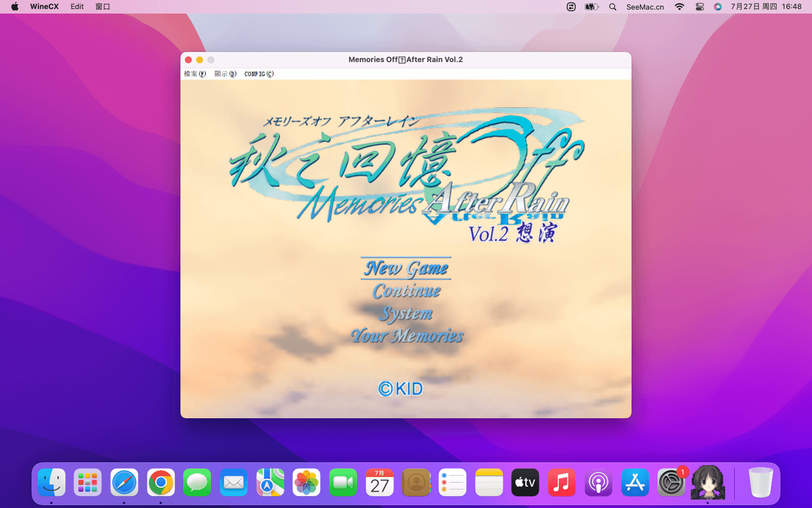Open Apple TV from the Dock
Screen dimensions: 812x508
pyautogui.click(x=525, y=483)
